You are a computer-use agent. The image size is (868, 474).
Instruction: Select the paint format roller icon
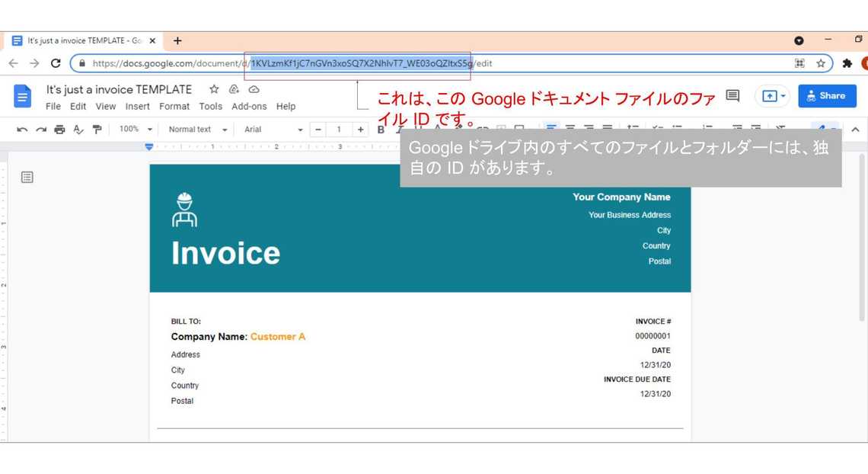tap(97, 130)
